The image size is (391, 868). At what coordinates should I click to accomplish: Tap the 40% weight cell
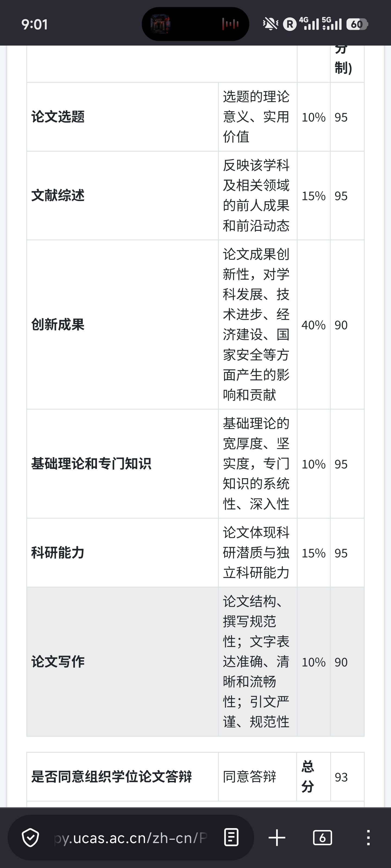click(313, 325)
